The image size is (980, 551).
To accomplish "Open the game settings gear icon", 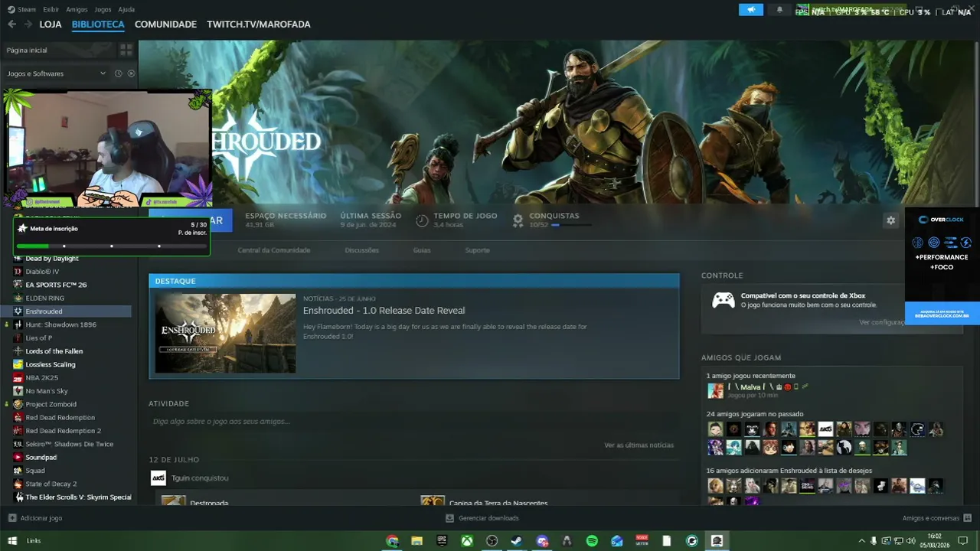I will point(890,220).
